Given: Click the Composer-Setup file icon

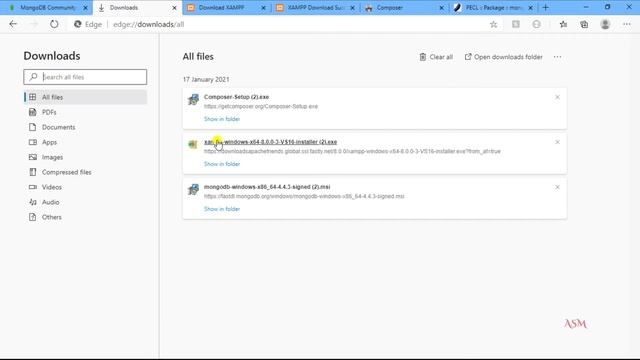Looking at the screenshot, I should pyautogui.click(x=193, y=99).
